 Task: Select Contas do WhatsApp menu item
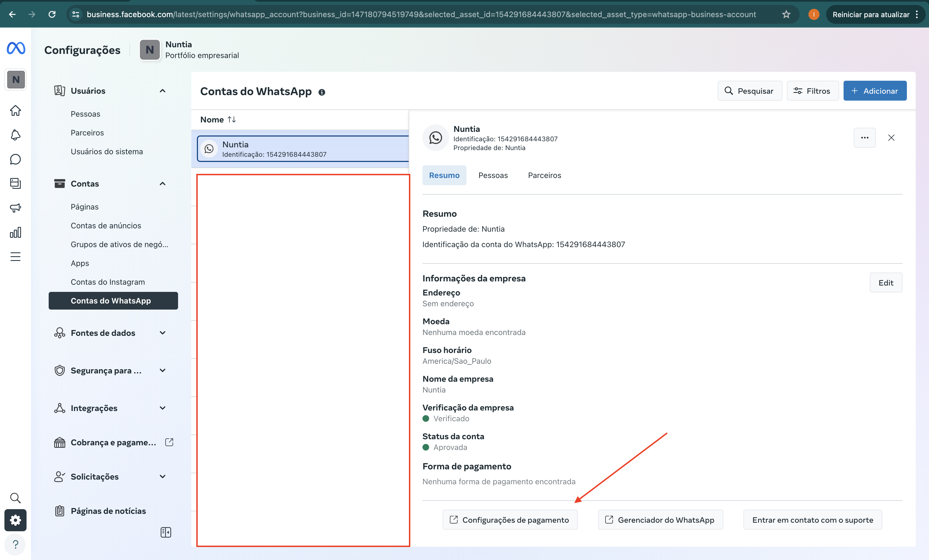[x=113, y=301]
